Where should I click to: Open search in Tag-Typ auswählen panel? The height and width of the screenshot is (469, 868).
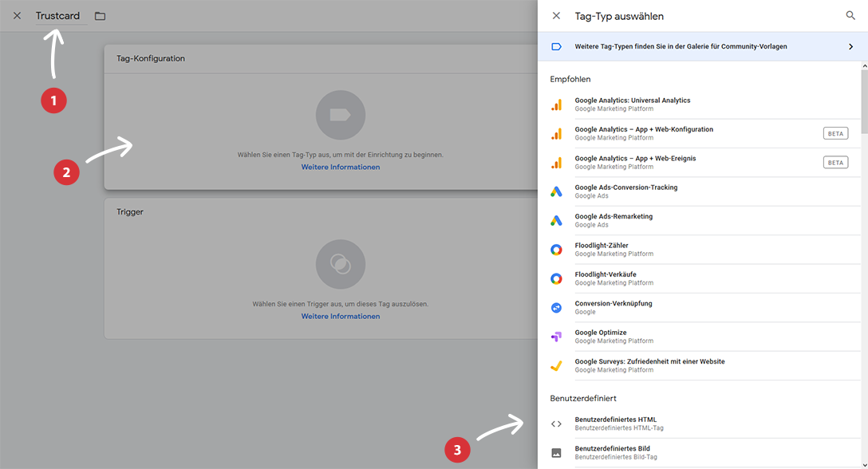(x=850, y=15)
